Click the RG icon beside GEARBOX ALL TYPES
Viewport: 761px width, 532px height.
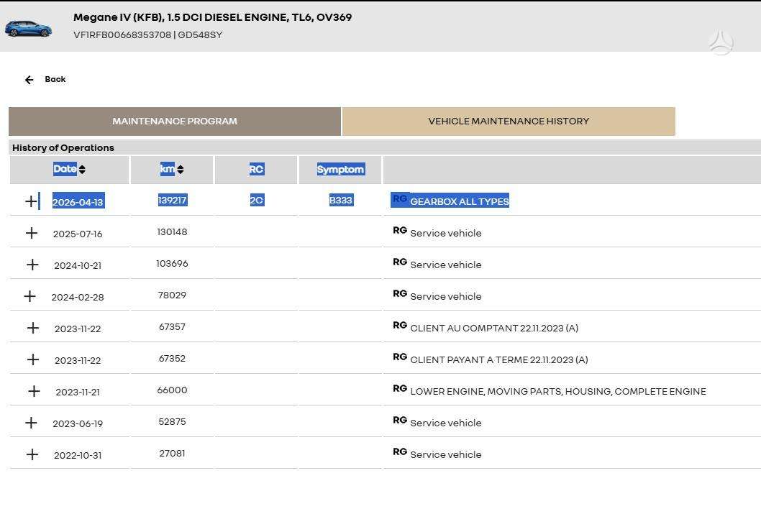pos(400,199)
